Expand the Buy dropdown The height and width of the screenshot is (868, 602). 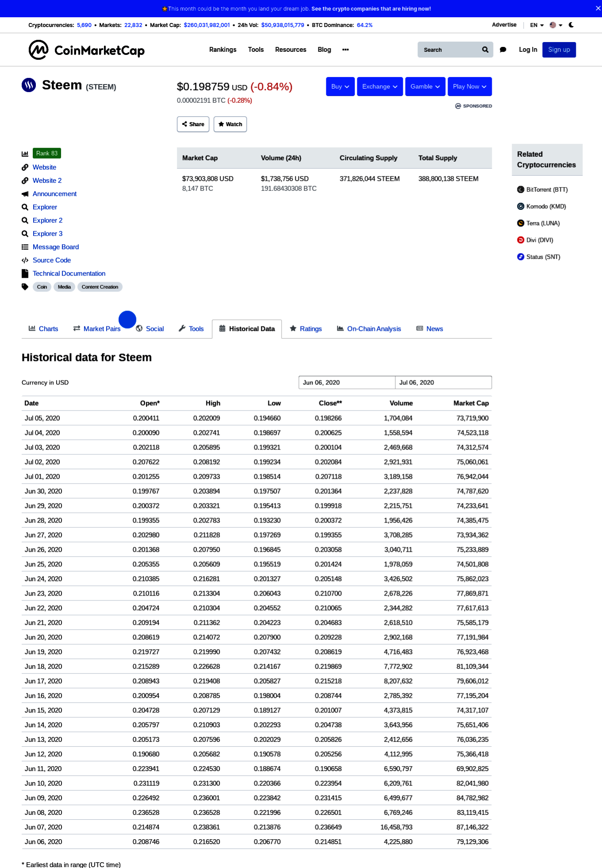coord(340,86)
